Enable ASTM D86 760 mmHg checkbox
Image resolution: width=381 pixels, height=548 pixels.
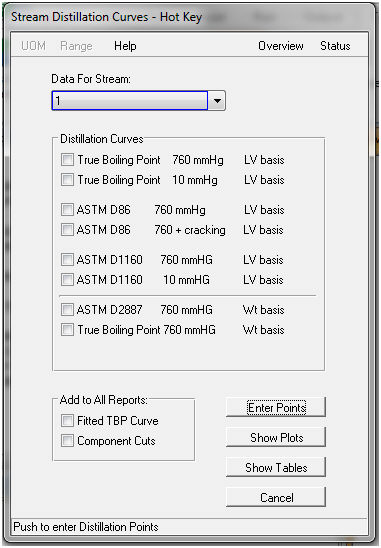click(x=67, y=210)
